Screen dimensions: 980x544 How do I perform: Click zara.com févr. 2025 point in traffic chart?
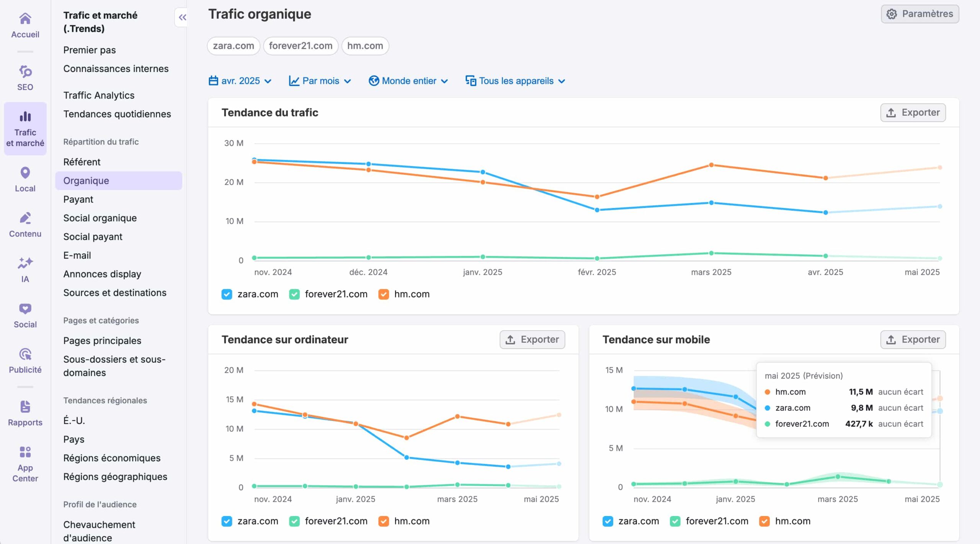tap(597, 210)
